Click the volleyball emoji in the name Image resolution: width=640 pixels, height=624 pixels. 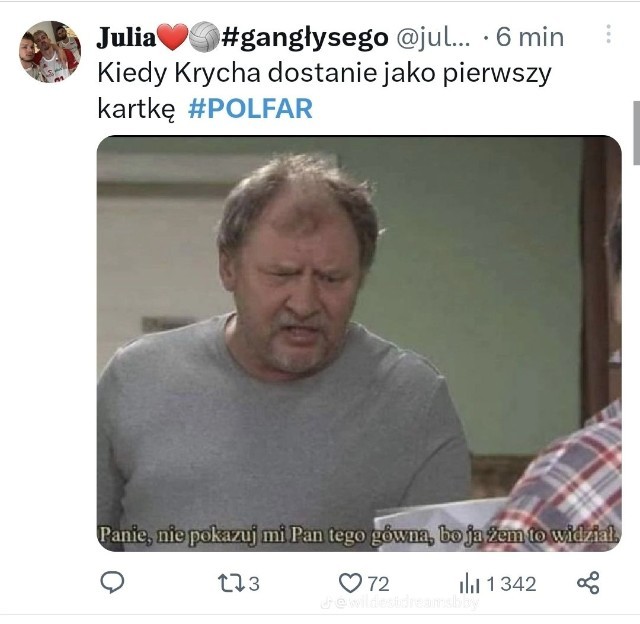(205, 37)
